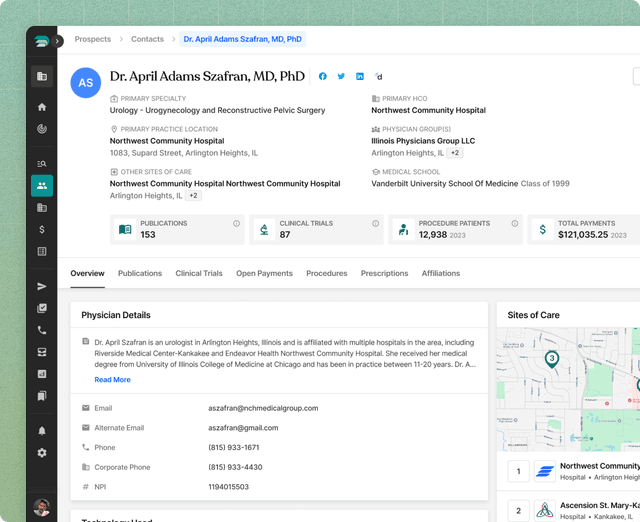Open user profile avatar at sidebar bottom
Image resolution: width=640 pixels, height=522 pixels.
(42, 507)
